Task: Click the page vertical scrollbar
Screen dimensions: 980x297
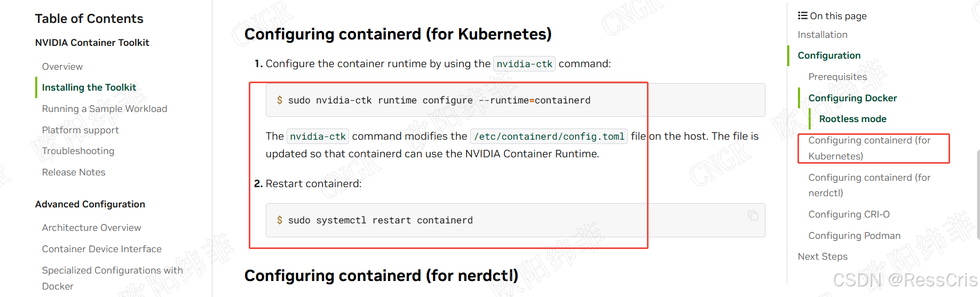Action: pos(977,195)
